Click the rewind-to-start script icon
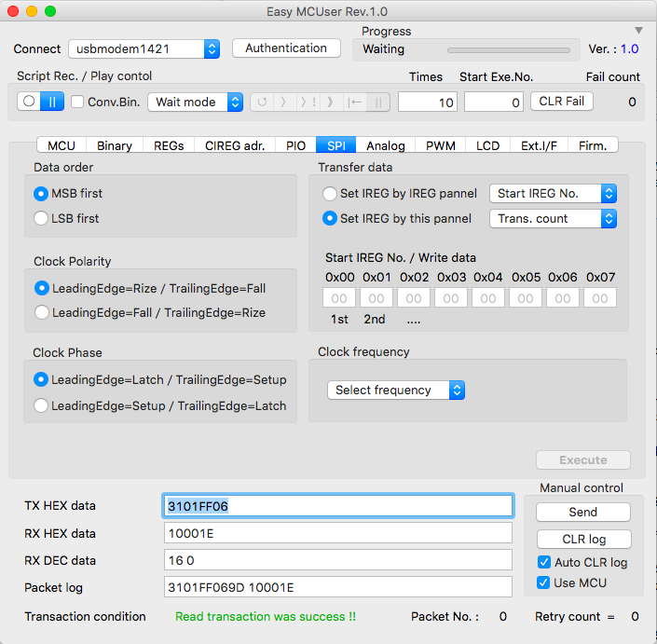 (354, 102)
